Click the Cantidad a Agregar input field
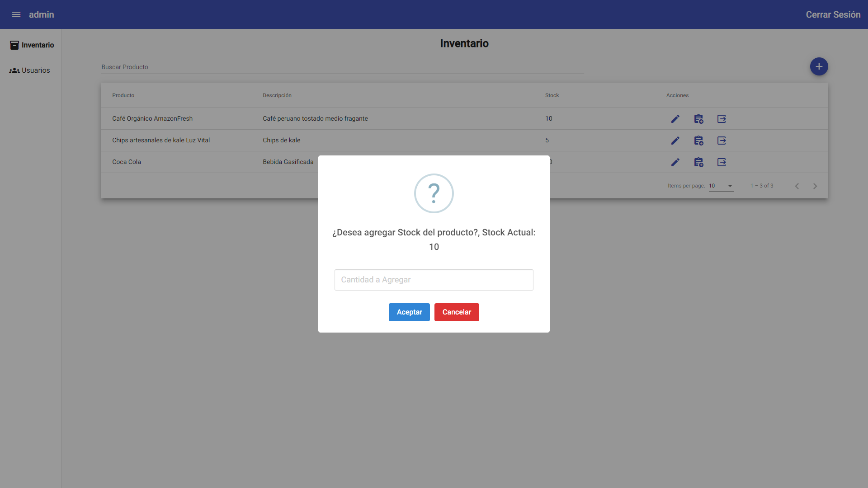Viewport: 868px width, 488px height. [434, 280]
